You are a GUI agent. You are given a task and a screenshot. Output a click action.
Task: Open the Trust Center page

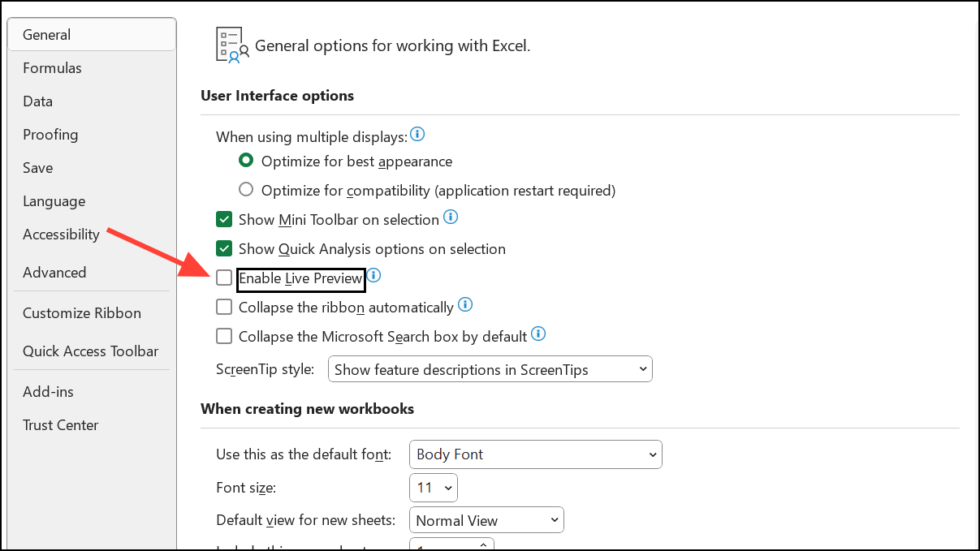[60, 424]
